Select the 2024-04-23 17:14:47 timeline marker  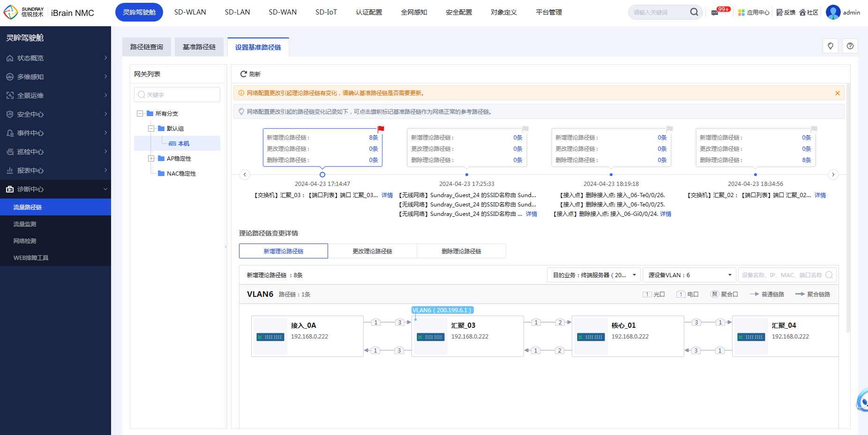322,175
